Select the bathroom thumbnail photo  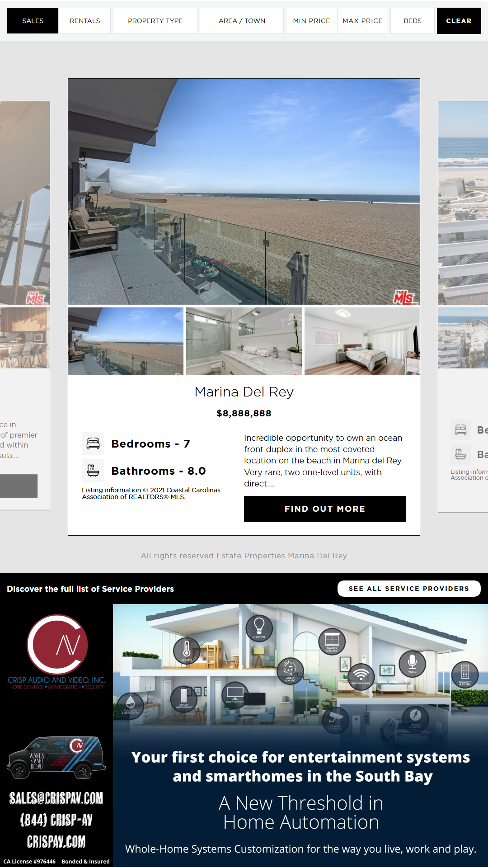[244, 341]
